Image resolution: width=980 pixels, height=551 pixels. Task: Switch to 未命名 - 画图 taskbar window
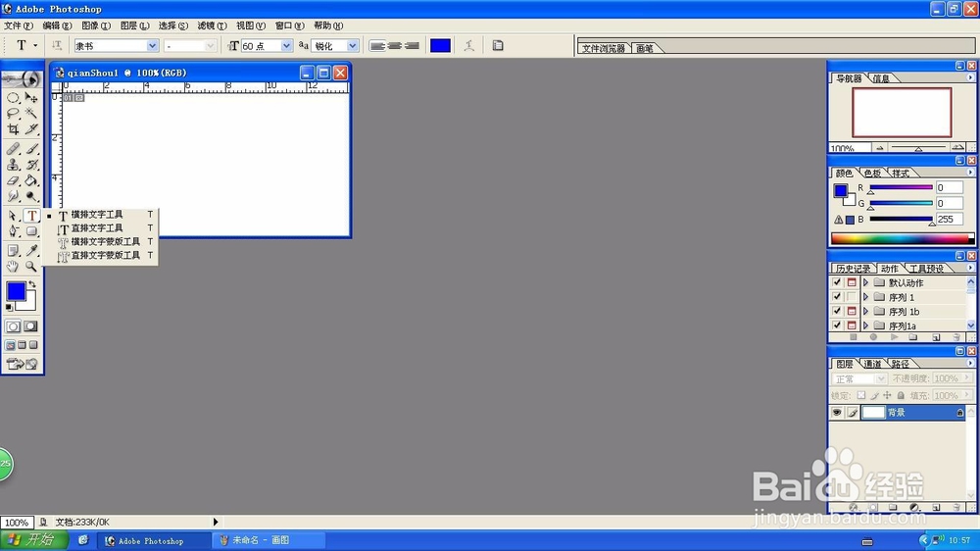(269, 540)
